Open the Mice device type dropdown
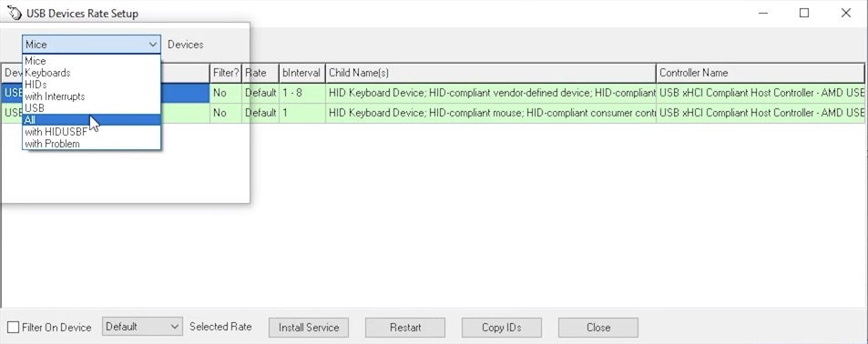 coord(91,45)
